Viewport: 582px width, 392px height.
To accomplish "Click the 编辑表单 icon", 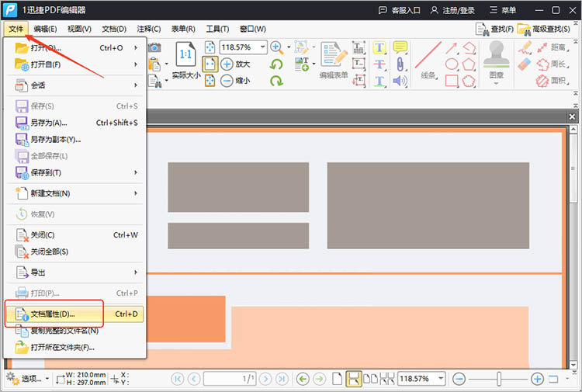I will (334, 54).
